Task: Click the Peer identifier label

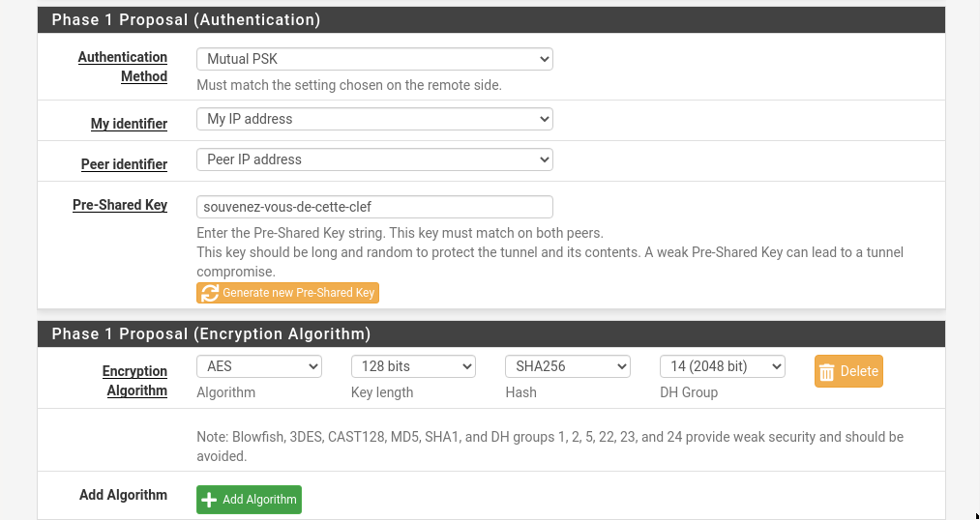Action: point(124,164)
